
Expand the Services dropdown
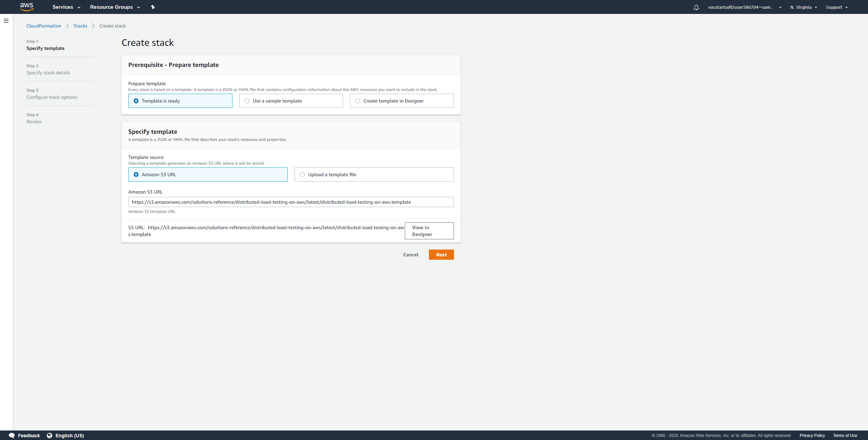pyautogui.click(x=67, y=7)
